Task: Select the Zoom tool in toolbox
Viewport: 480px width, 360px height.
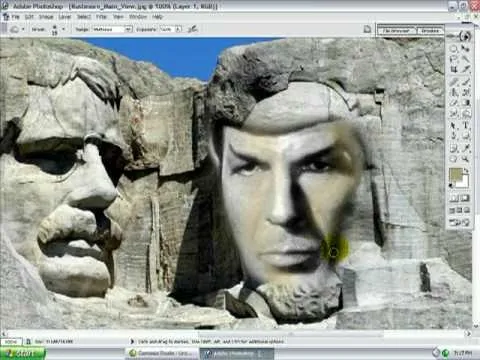Action: (466, 159)
